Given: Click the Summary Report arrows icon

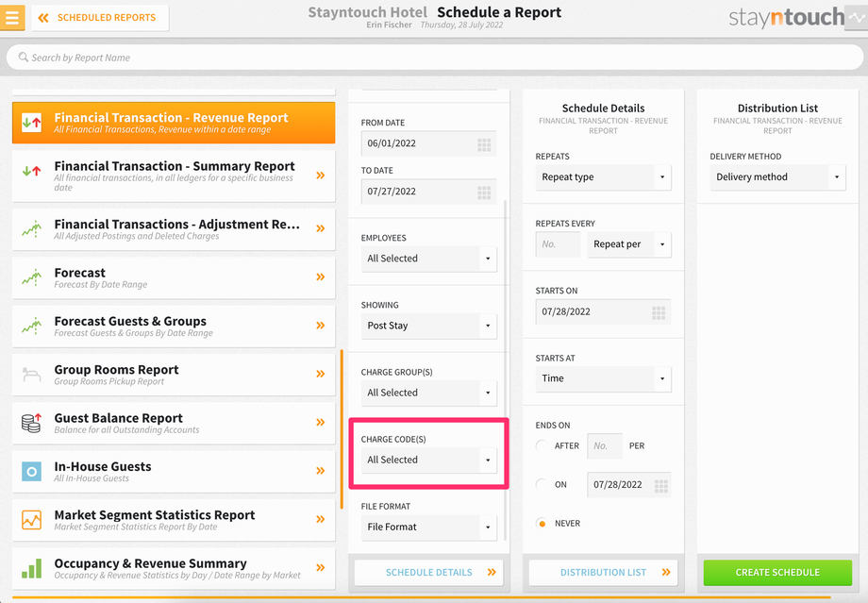Looking at the screenshot, I should point(31,171).
